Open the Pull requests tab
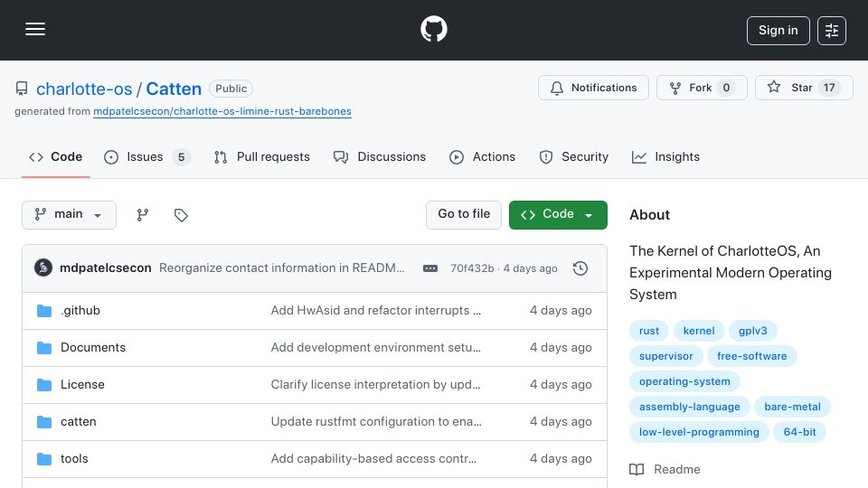Image resolution: width=868 pixels, height=488 pixels. click(262, 157)
